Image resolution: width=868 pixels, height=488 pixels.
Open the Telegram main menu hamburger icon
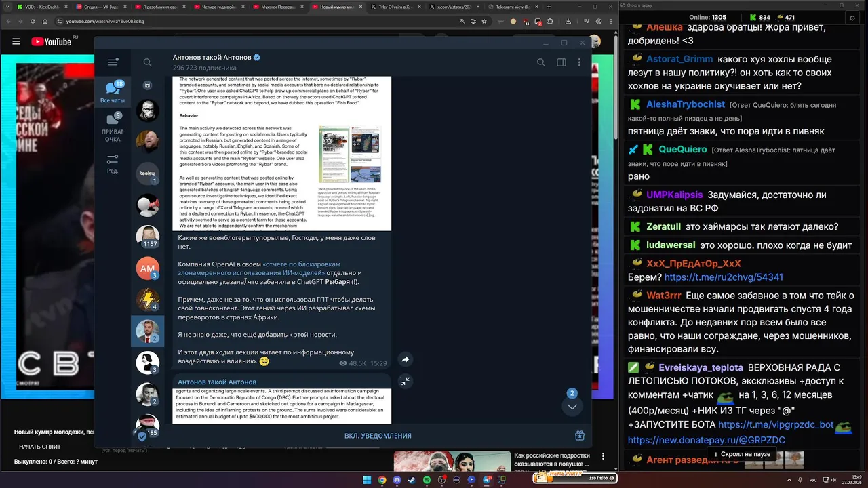[x=113, y=62]
